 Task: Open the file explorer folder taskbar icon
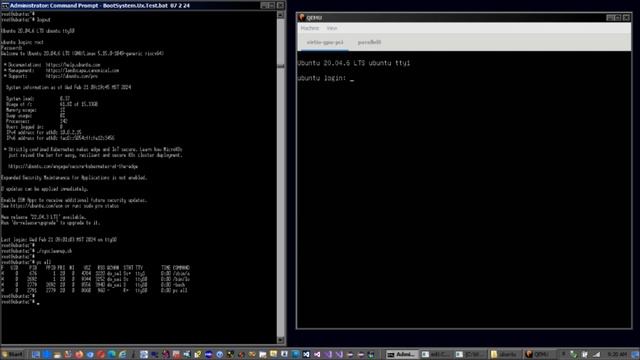pyautogui.click(x=57, y=354)
